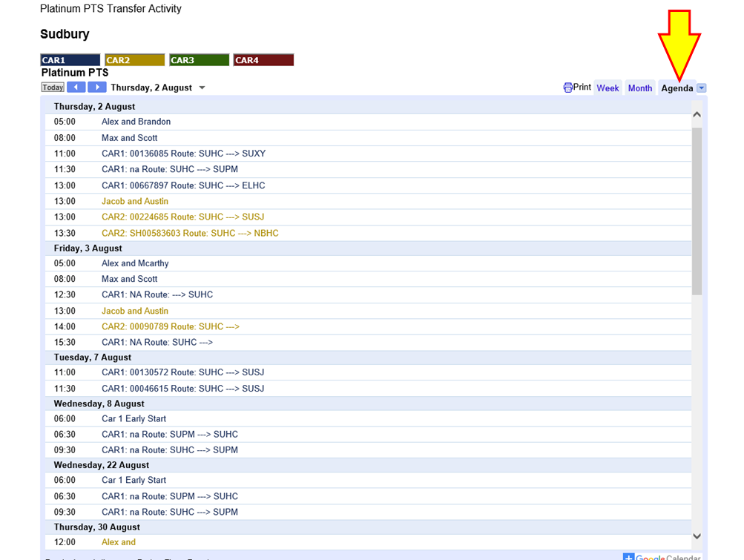744x560 pixels.
Task: Go to next date range arrow
Action: [x=97, y=88]
